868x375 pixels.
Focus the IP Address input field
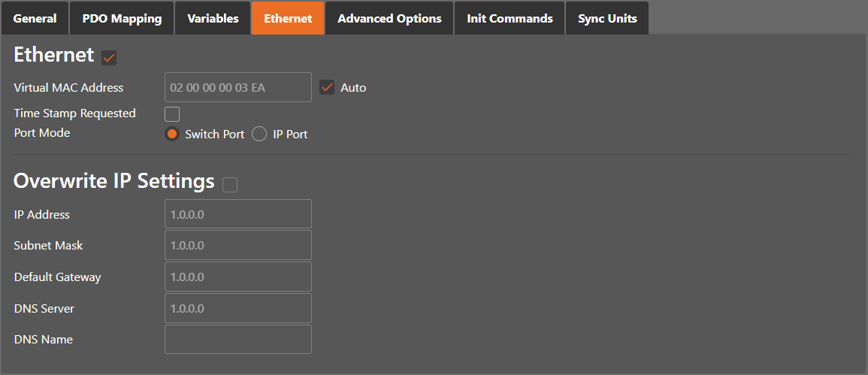[237, 214]
